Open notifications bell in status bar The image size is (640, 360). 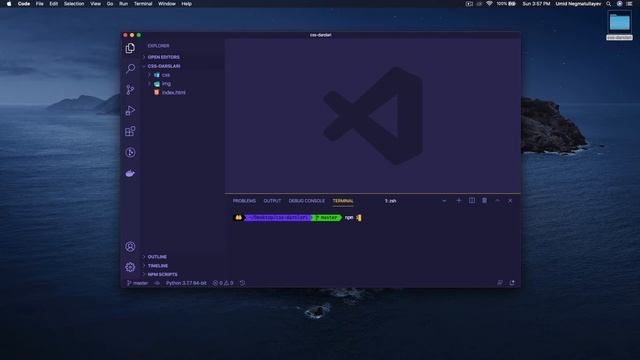pos(512,283)
